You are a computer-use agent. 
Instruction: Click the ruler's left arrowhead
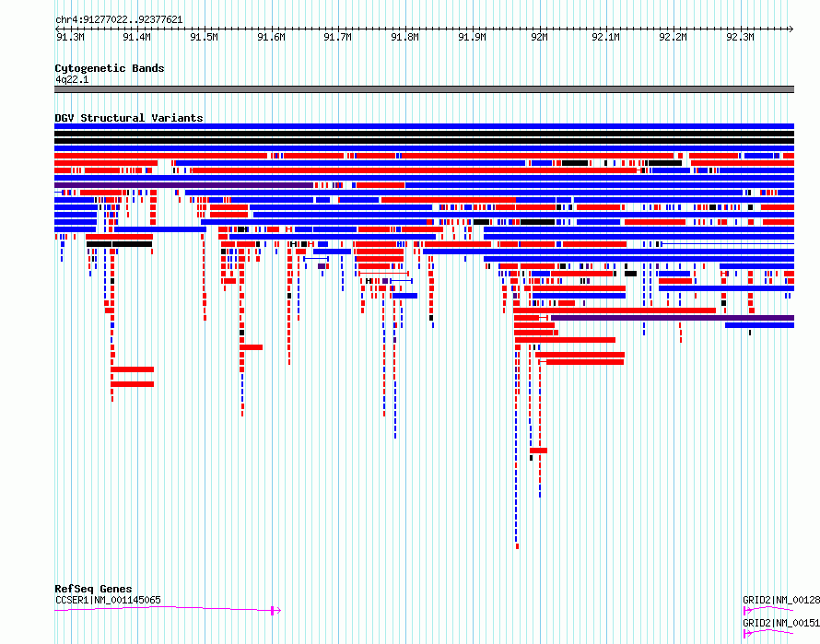click(x=57, y=29)
